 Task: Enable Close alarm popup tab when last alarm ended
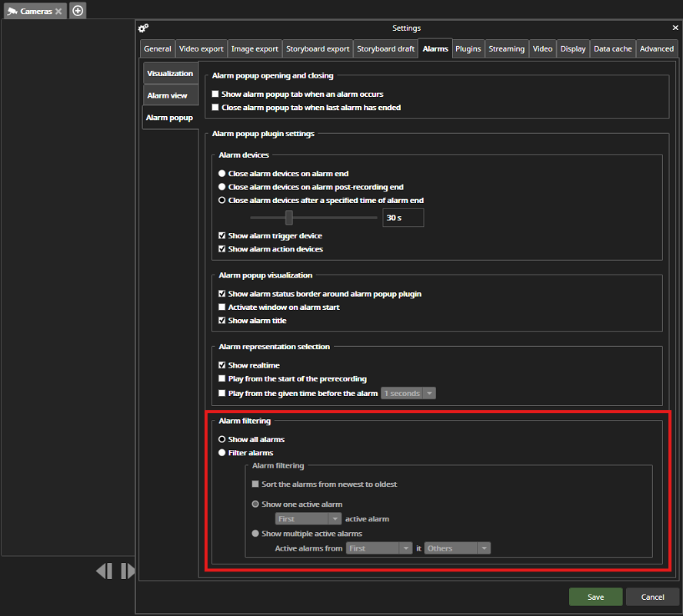click(215, 107)
